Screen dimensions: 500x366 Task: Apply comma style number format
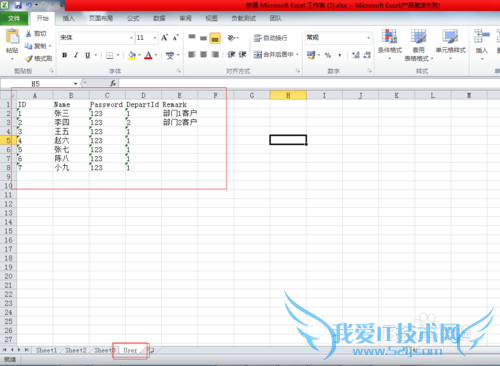pyautogui.click(x=340, y=55)
